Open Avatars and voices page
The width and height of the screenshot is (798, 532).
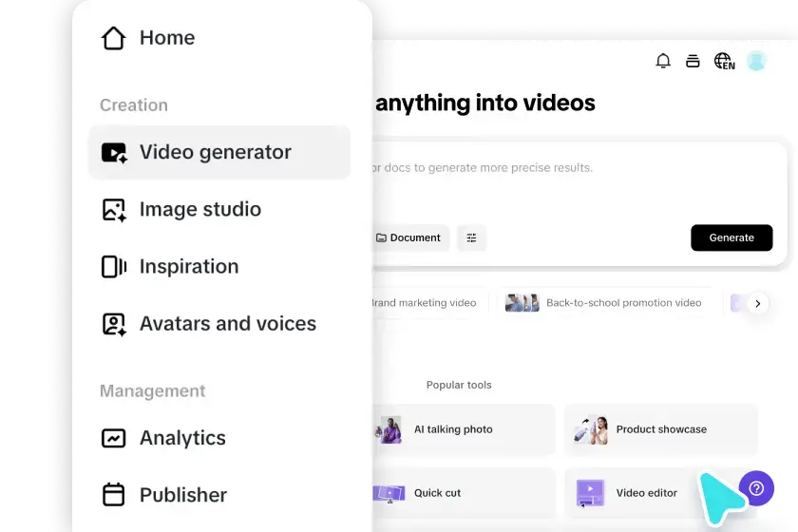pyautogui.click(x=227, y=324)
